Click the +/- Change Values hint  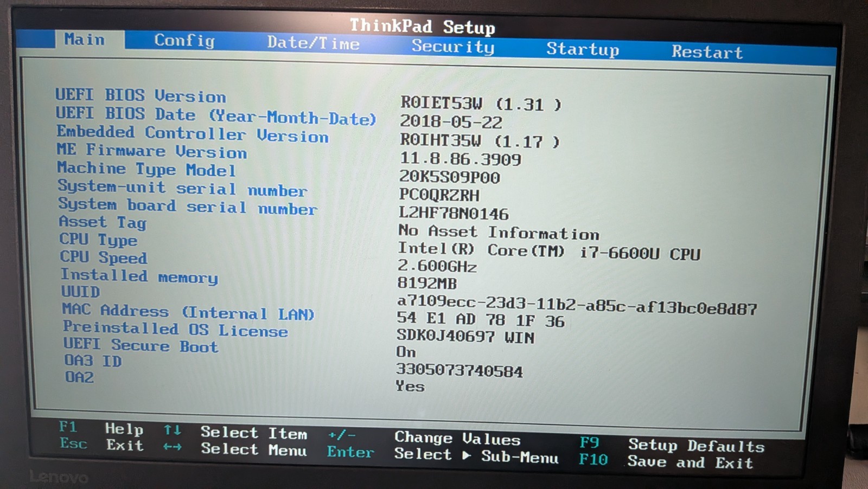pos(424,437)
